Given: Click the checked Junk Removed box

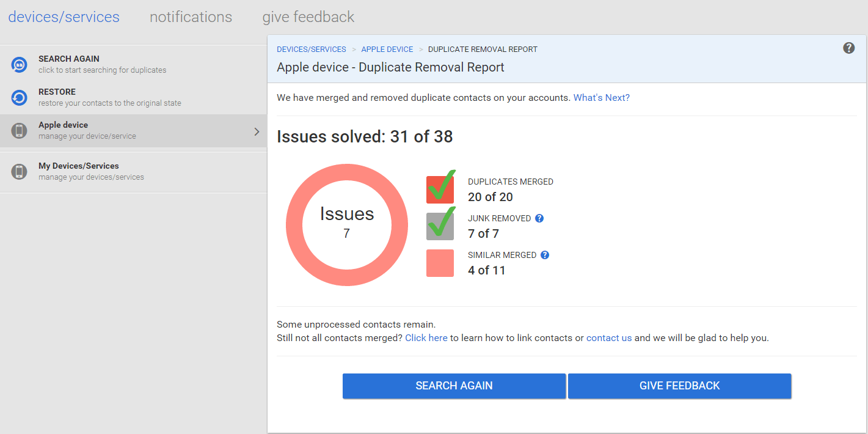Looking at the screenshot, I should click(x=440, y=226).
